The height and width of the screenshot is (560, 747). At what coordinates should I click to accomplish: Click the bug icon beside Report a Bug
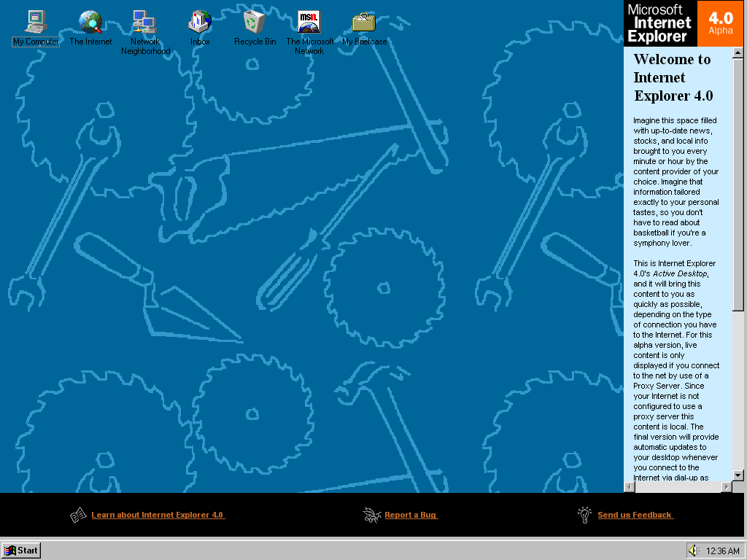pos(372,515)
